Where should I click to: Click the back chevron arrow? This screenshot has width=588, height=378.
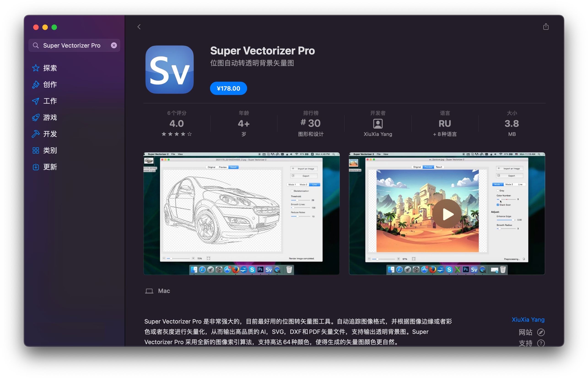tap(139, 27)
